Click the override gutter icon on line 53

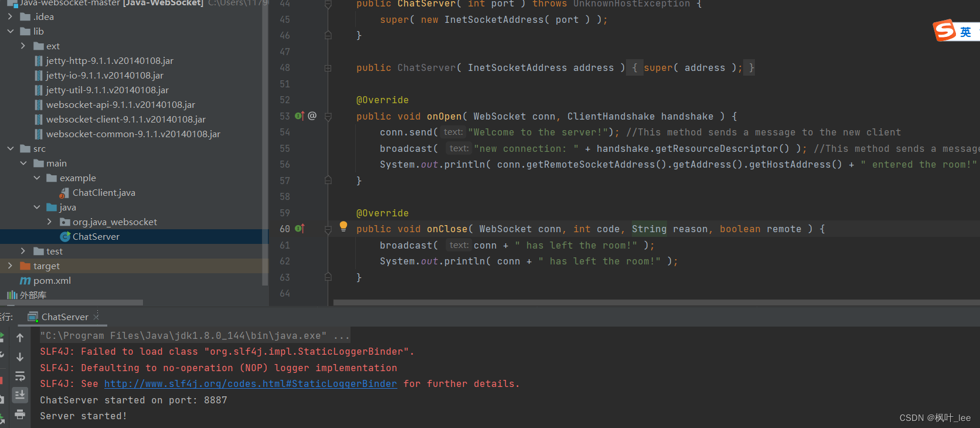click(300, 116)
